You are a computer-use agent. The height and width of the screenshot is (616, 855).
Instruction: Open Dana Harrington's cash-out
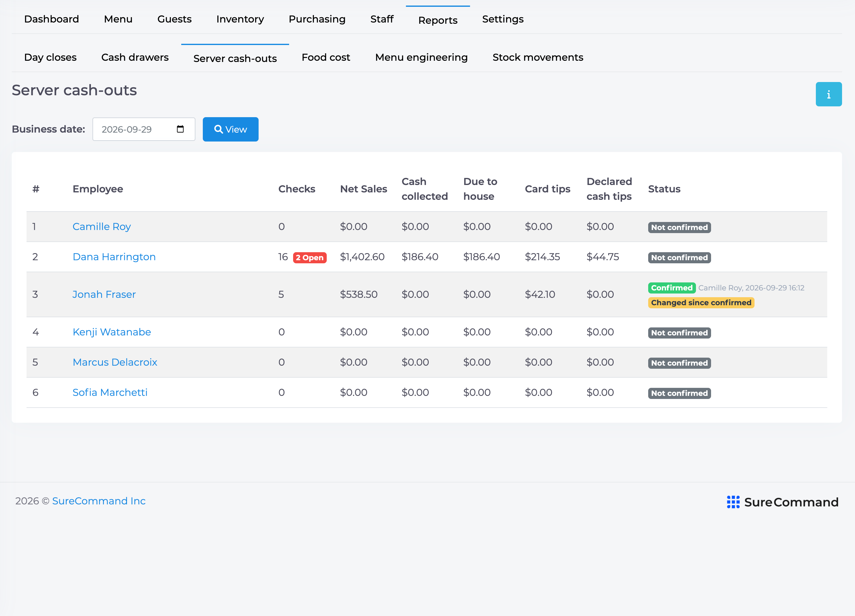[x=114, y=257]
